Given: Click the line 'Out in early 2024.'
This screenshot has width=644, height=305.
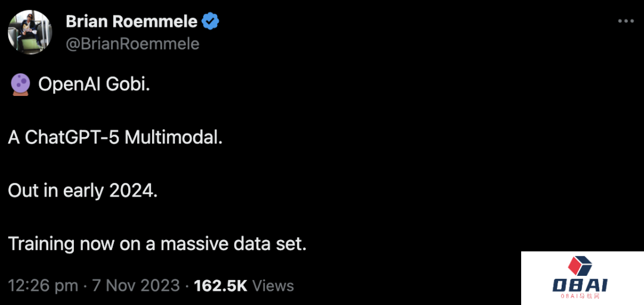Looking at the screenshot, I should (x=83, y=191).
